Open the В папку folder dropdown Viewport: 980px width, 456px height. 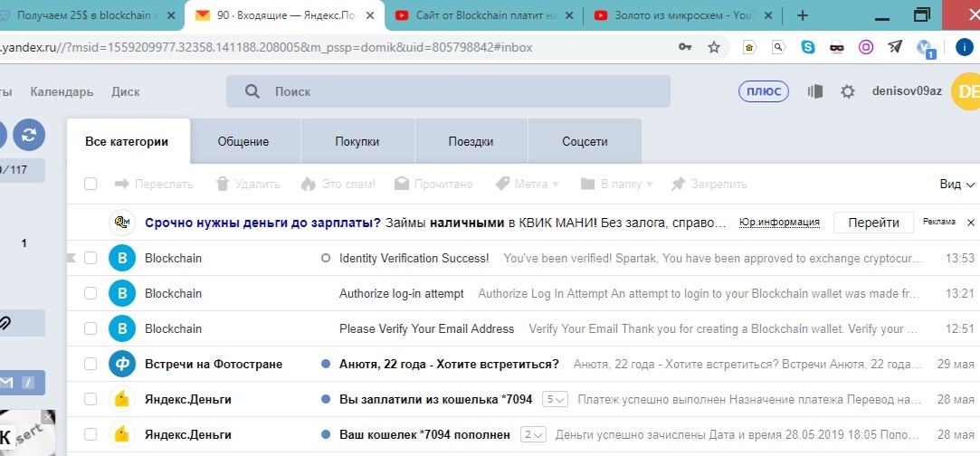tap(616, 185)
